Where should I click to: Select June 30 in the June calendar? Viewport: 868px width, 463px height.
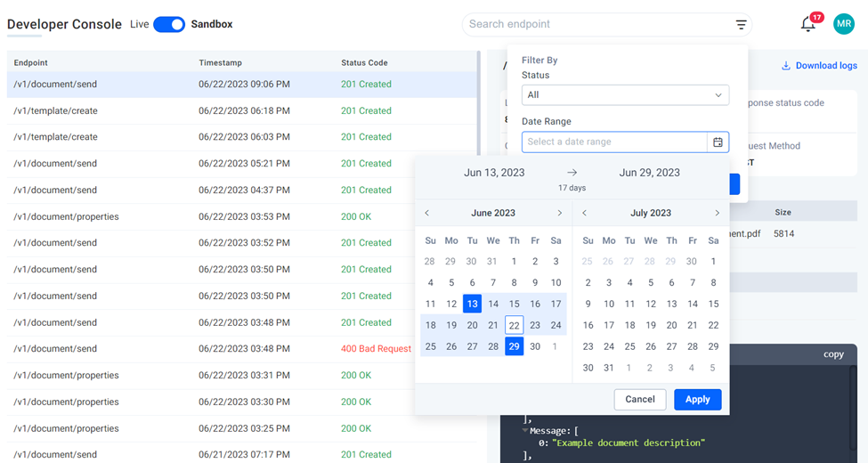click(x=535, y=346)
